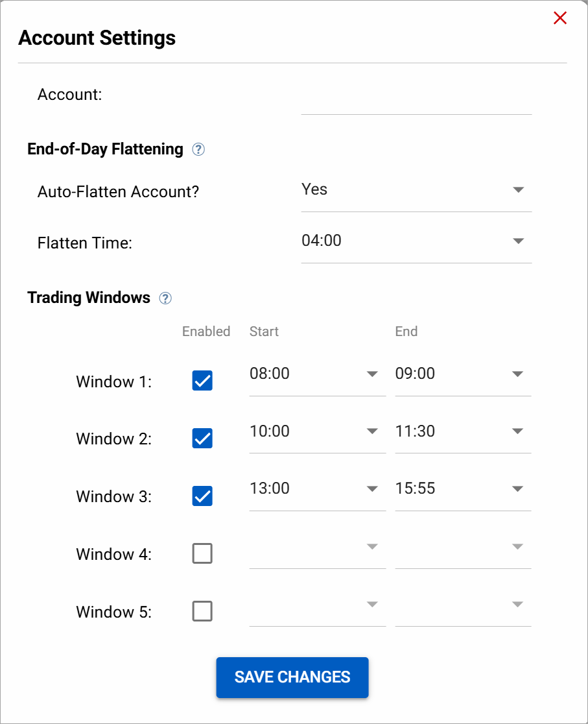
Task: Open Window 2 end time dropdown
Action: click(x=517, y=431)
